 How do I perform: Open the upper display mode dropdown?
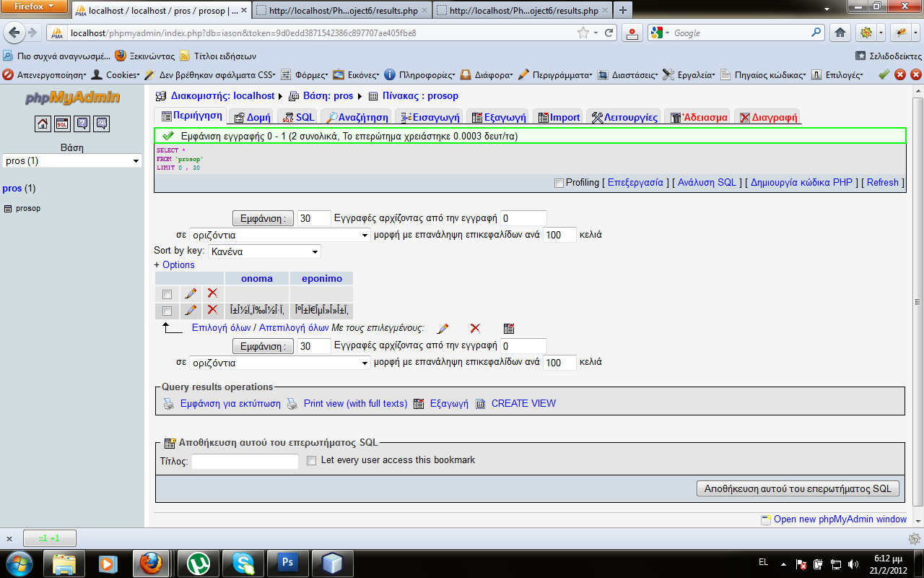tap(280, 235)
